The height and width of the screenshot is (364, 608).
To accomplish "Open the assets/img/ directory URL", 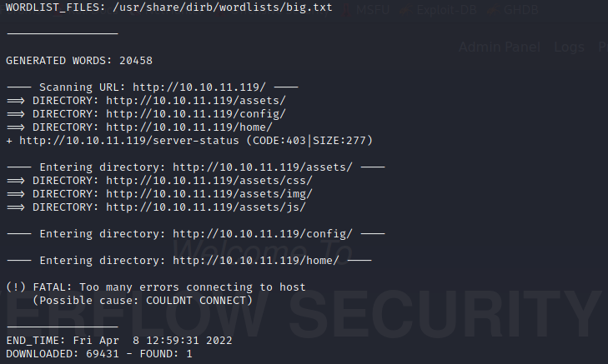I will 209,194.
